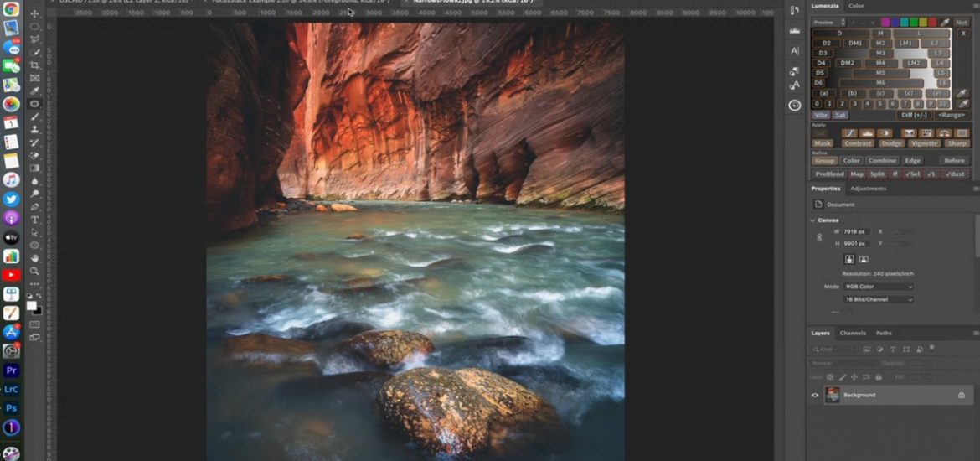Toggle the Sat button in Lumenzia
The height and width of the screenshot is (461, 980).
click(839, 115)
